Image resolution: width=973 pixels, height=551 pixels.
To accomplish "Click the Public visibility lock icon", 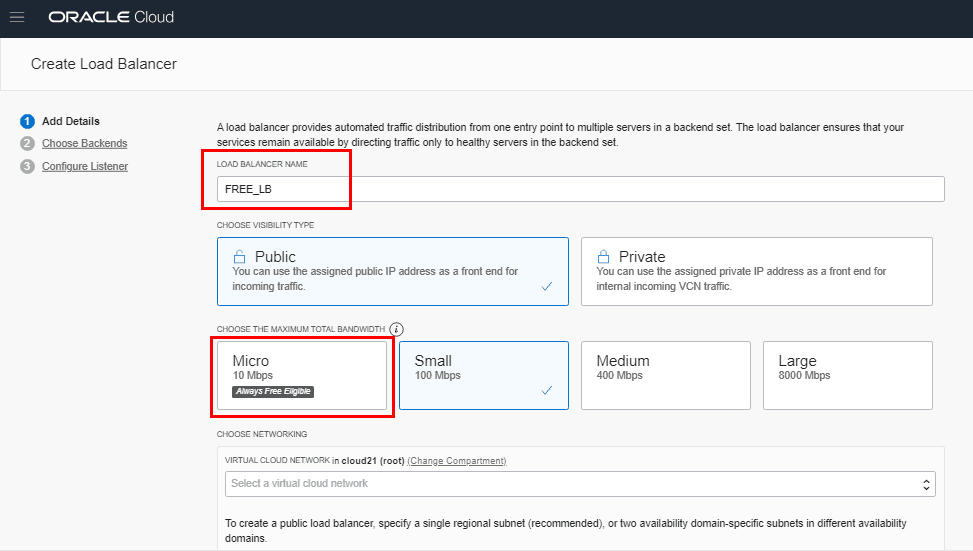I will tap(239, 256).
